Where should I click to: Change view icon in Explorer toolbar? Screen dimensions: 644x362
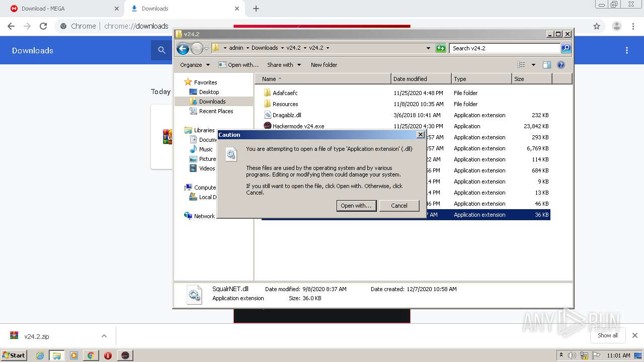coord(521,65)
